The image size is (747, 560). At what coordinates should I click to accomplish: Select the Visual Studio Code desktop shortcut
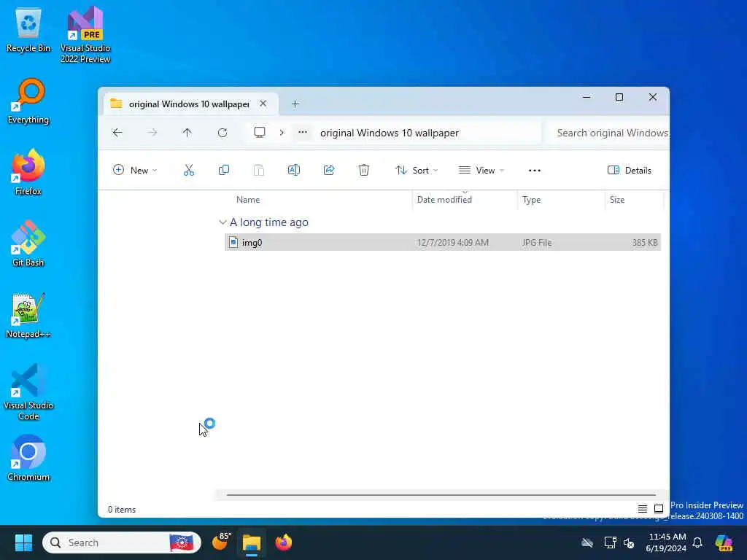coord(28,392)
